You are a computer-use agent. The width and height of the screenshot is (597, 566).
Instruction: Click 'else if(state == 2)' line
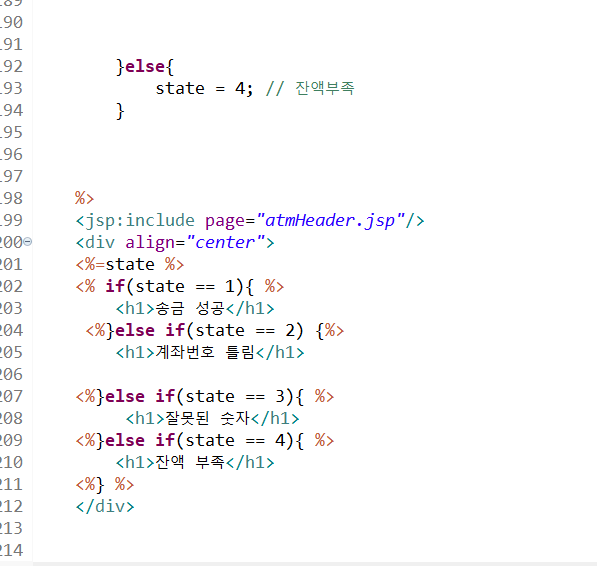(215, 330)
